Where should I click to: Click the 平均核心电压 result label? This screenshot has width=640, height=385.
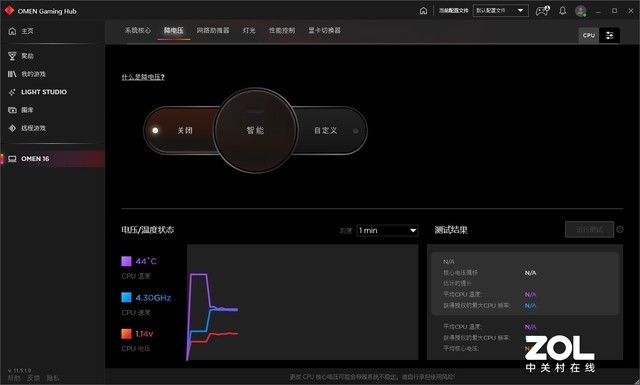coord(461,348)
